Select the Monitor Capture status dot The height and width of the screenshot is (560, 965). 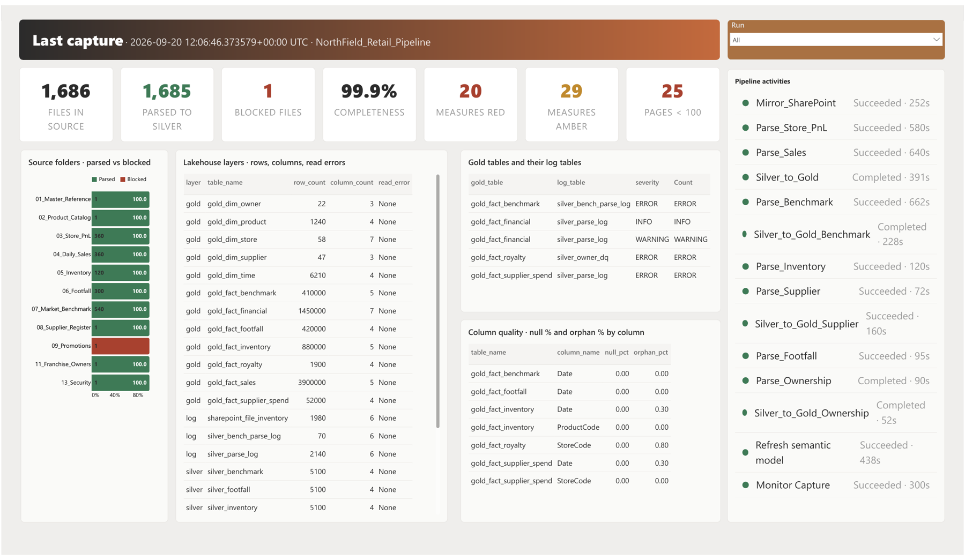745,485
